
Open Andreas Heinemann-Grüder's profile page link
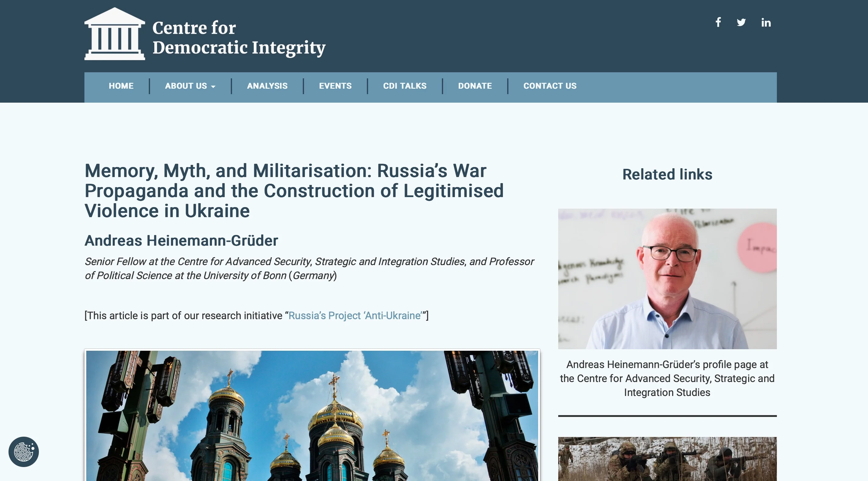667,378
